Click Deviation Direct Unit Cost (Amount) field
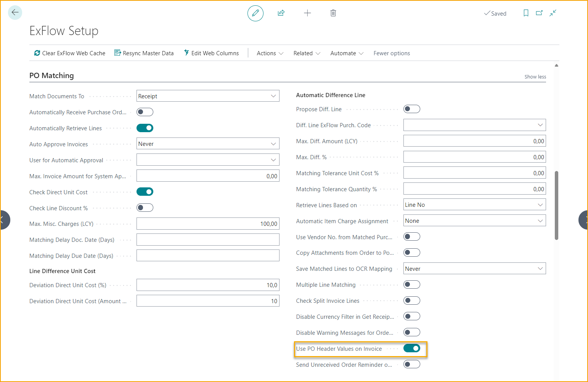588x382 pixels. point(208,301)
